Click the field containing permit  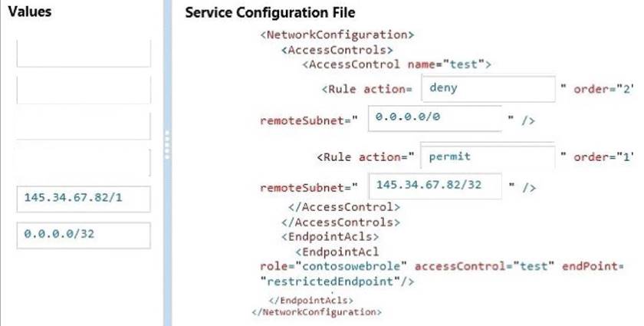(488, 156)
